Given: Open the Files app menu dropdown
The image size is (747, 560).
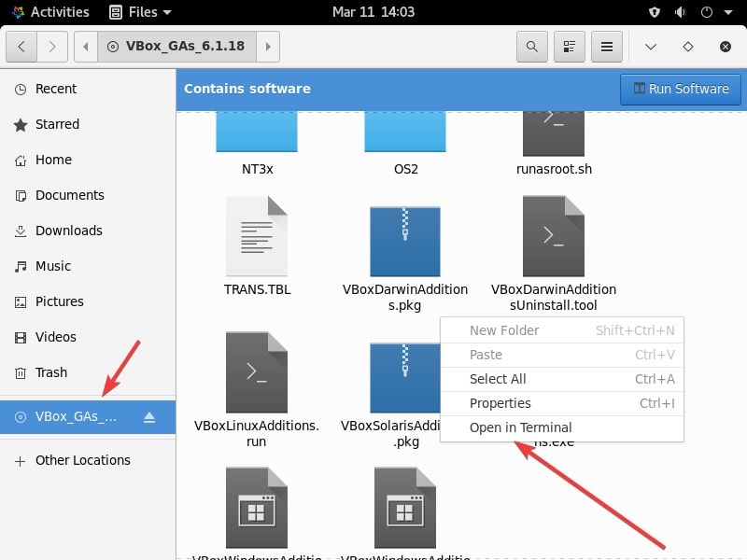Looking at the screenshot, I should click(140, 12).
